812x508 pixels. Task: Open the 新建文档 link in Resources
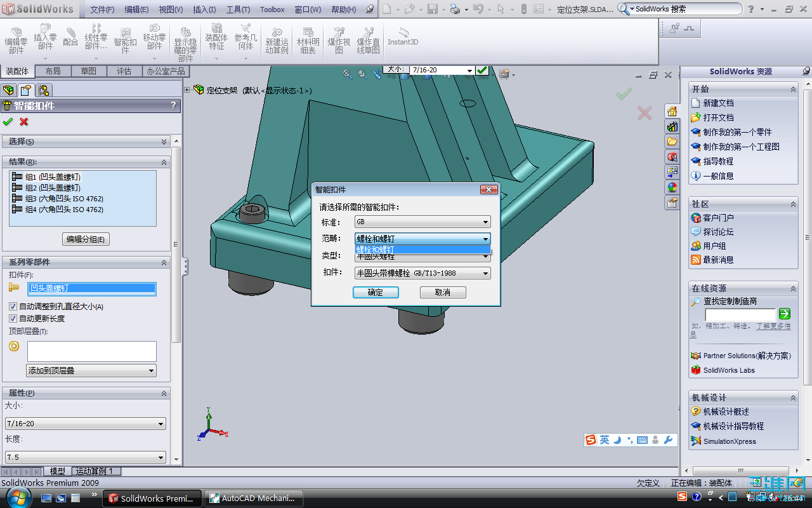pyautogui.click(x=718, y=103)
